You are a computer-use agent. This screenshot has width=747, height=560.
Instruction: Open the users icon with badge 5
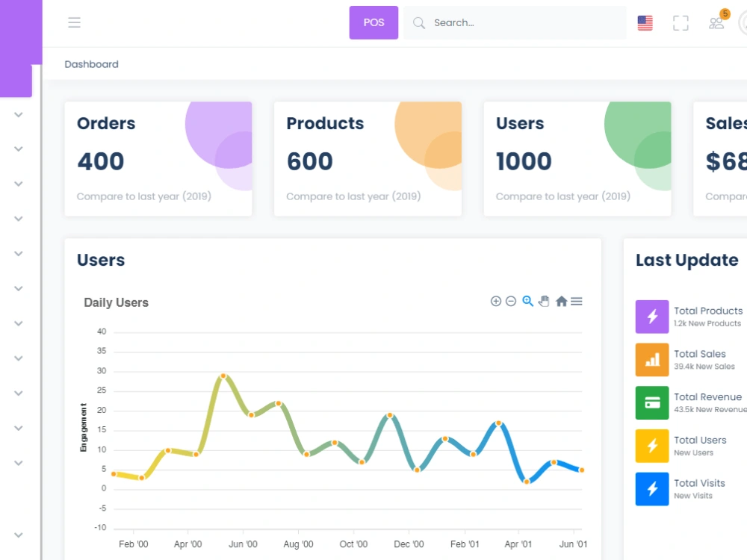(x=716, y=23)
